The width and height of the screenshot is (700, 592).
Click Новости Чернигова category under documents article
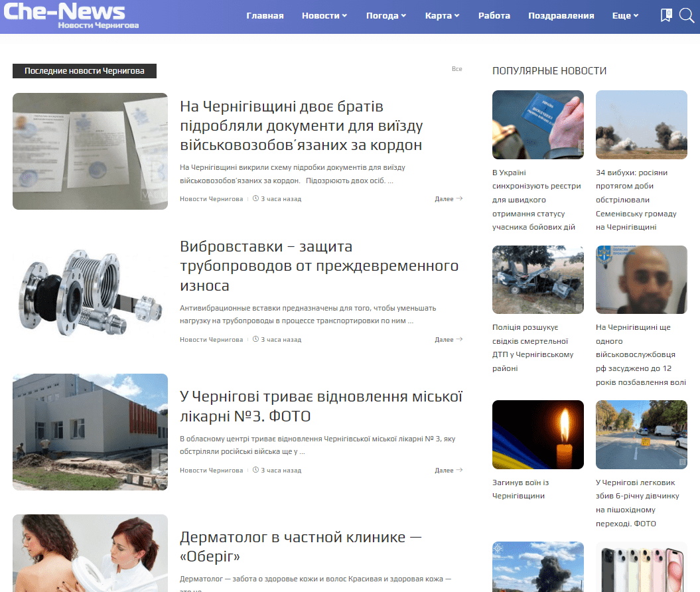tap(211, 198)
